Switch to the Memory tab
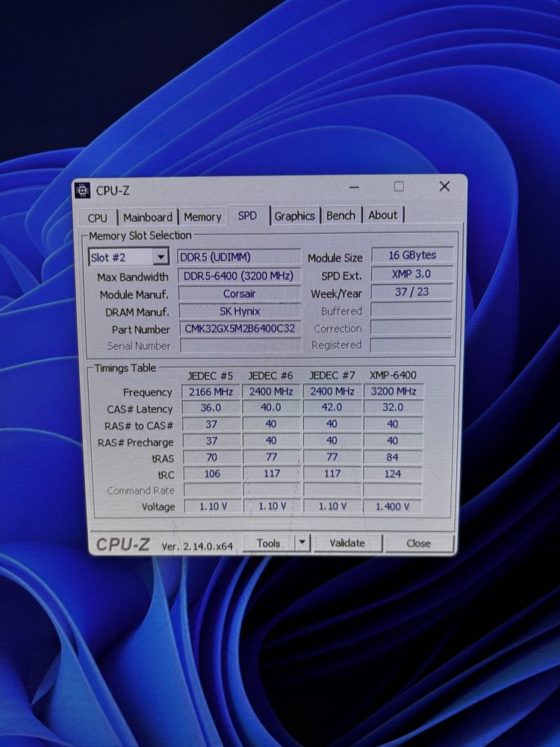The width and height of the screenshot is (560, 747). pos(202,217)
